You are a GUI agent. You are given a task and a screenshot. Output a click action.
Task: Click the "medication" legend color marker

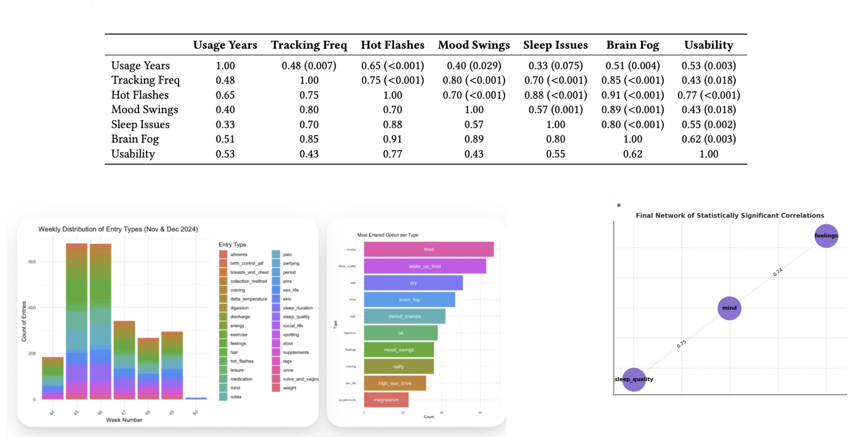(223, 379)
